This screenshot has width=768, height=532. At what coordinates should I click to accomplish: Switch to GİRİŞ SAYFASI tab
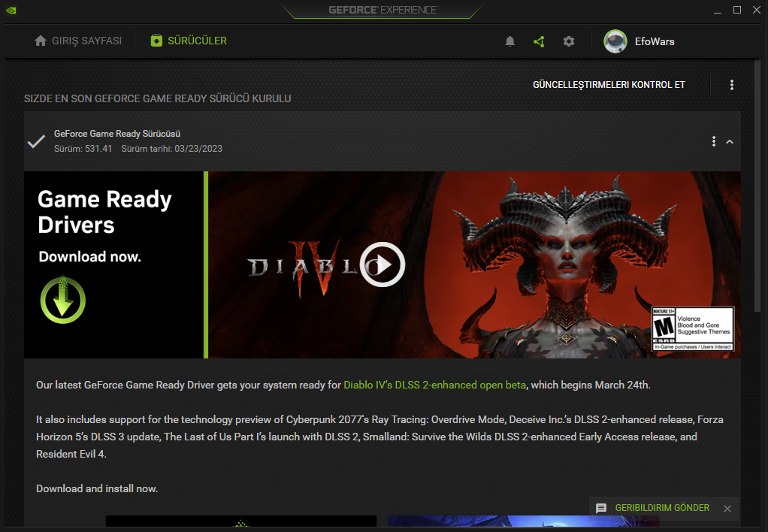point(78,41)
